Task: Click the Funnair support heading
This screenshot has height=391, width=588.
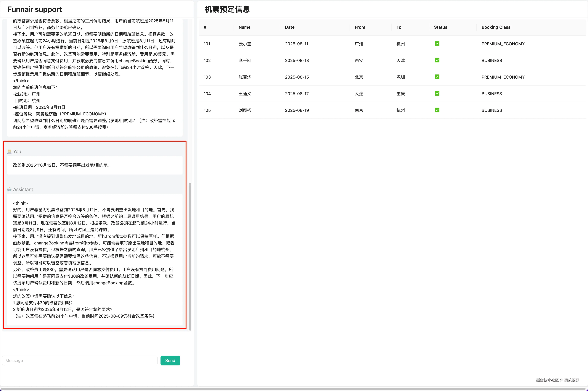Action: [35, 9]
